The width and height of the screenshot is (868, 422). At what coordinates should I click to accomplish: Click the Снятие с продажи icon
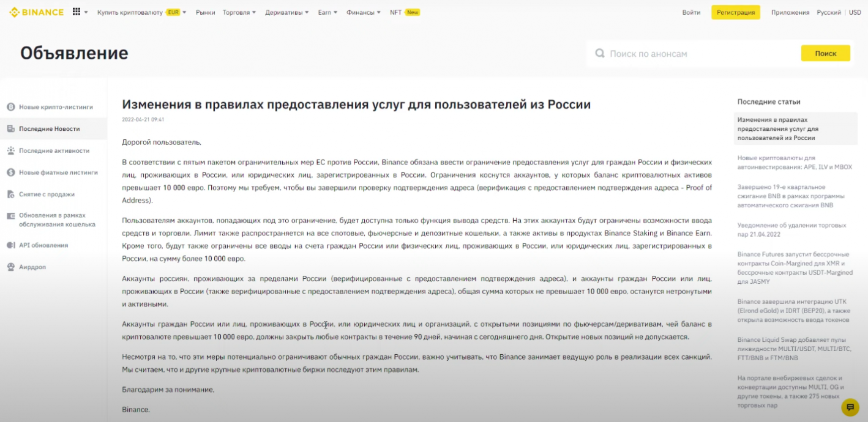tap(10, 194)
